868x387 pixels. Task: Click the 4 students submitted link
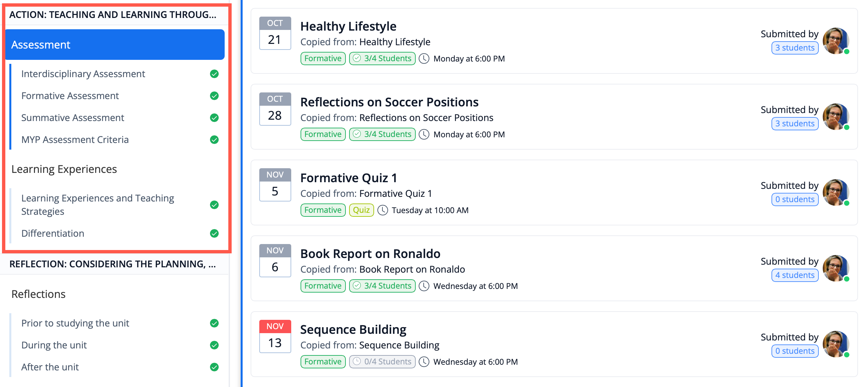[794, 275]
